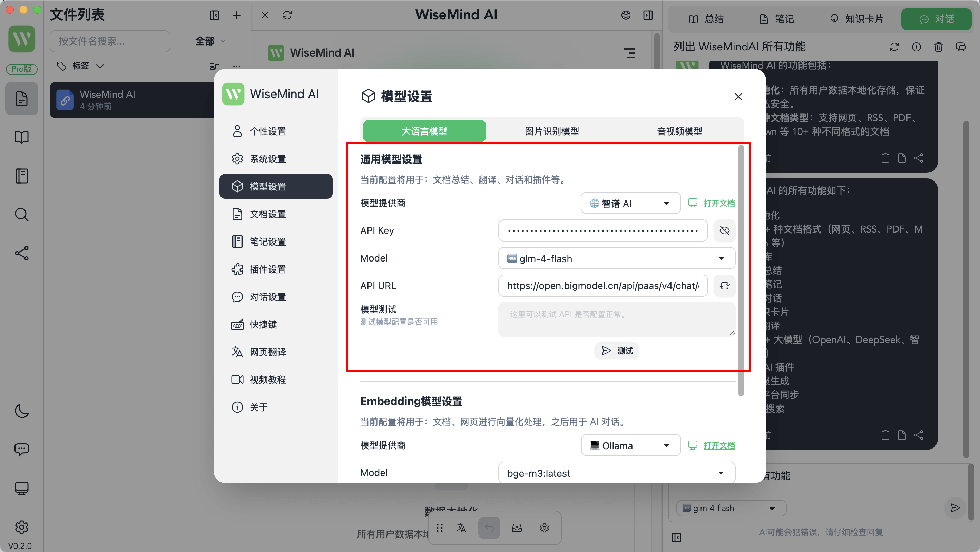Click the file name search field

(110, 41)
